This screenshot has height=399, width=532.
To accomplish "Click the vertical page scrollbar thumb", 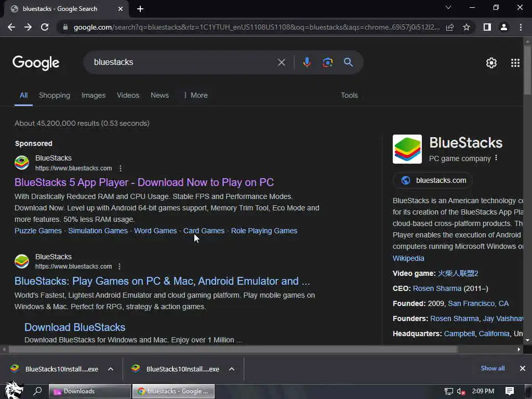I will 527,70.
